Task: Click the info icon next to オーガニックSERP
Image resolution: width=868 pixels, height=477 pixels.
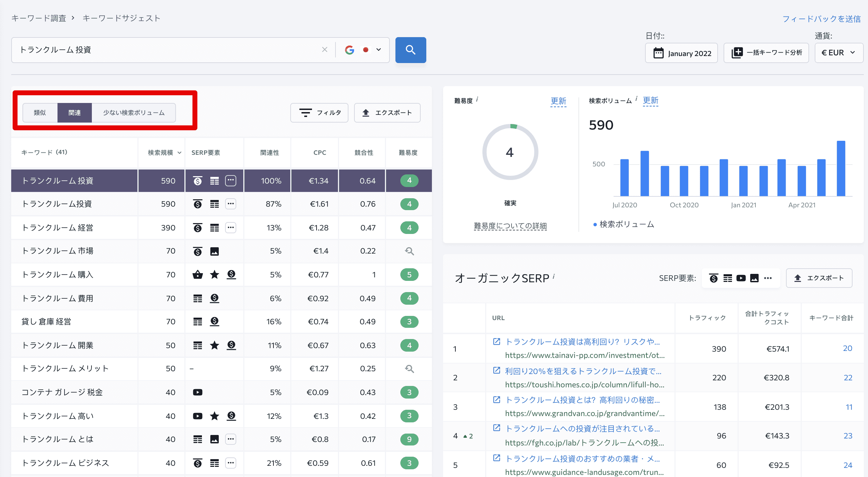Action: pyautogui.click(x=554, y=276)
